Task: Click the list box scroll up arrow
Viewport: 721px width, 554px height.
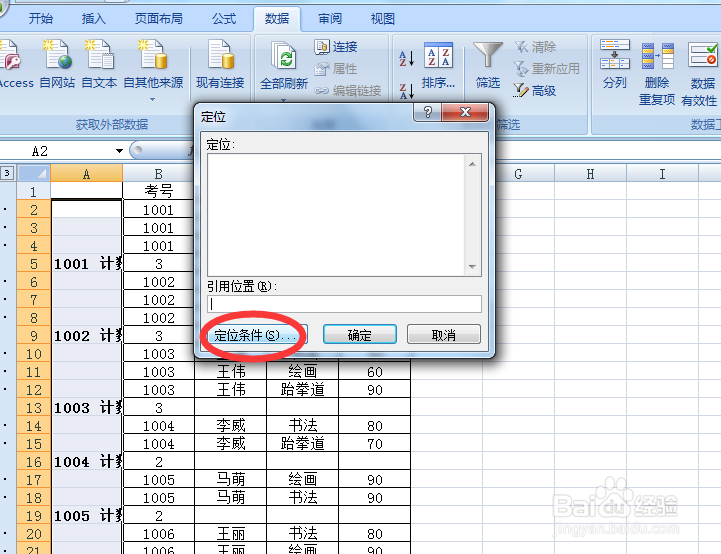Action: tap(472, 164)
